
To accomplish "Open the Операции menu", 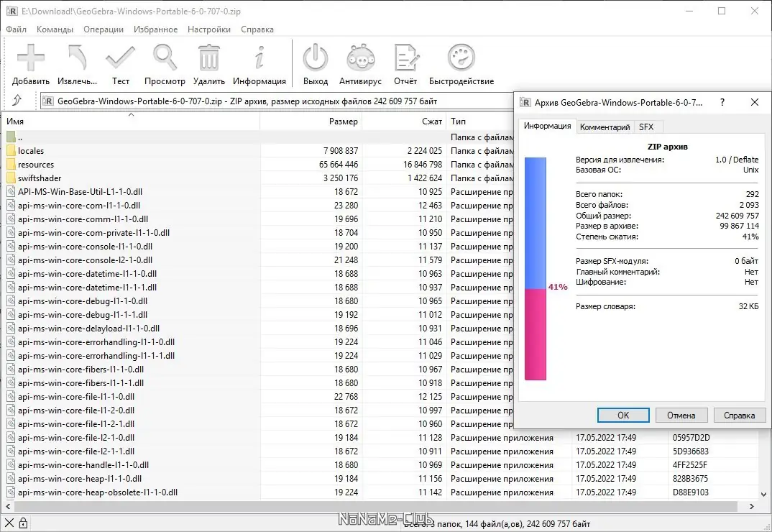I will 104,29.
